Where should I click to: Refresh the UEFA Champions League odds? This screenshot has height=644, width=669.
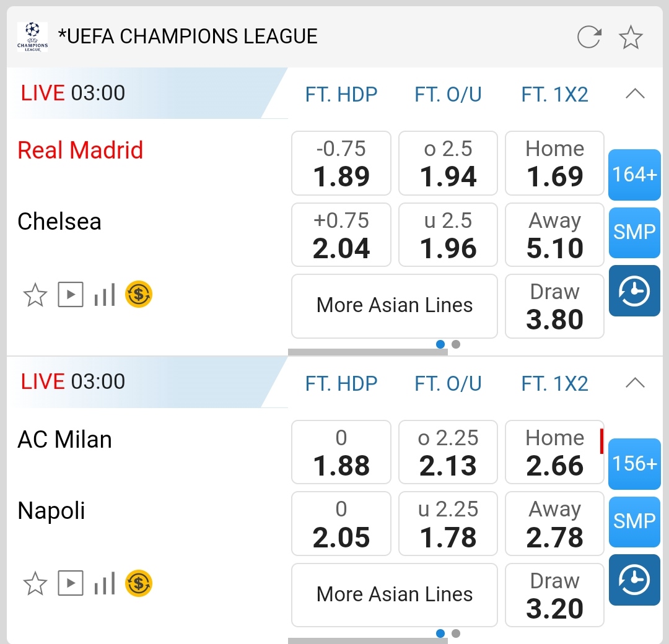coord(588,37)
